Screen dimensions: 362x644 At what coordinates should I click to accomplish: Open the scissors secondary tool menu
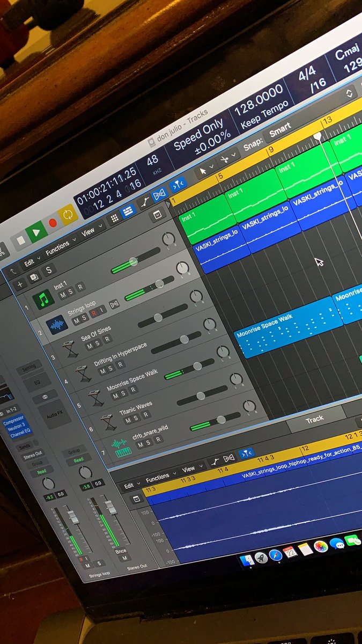pos(228,159)
